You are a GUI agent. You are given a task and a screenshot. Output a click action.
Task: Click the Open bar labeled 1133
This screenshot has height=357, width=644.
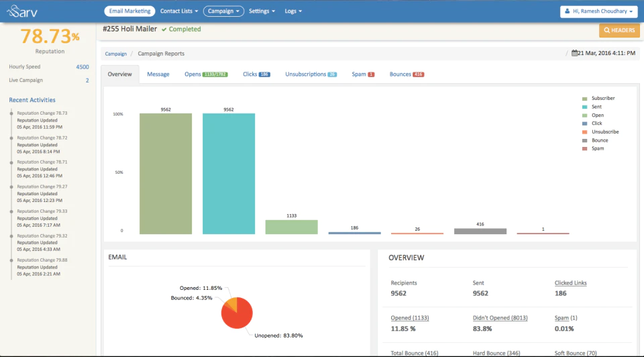click(291, 227)
